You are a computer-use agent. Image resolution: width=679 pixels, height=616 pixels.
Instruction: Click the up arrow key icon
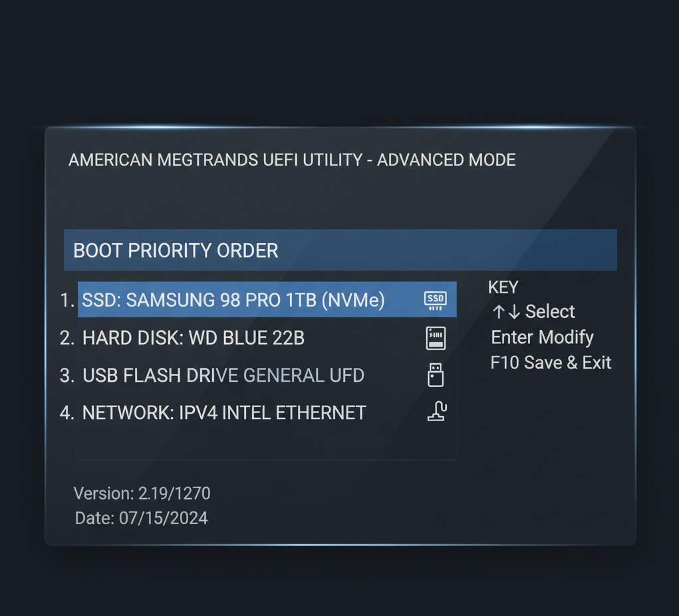click(x=498, y=311)
